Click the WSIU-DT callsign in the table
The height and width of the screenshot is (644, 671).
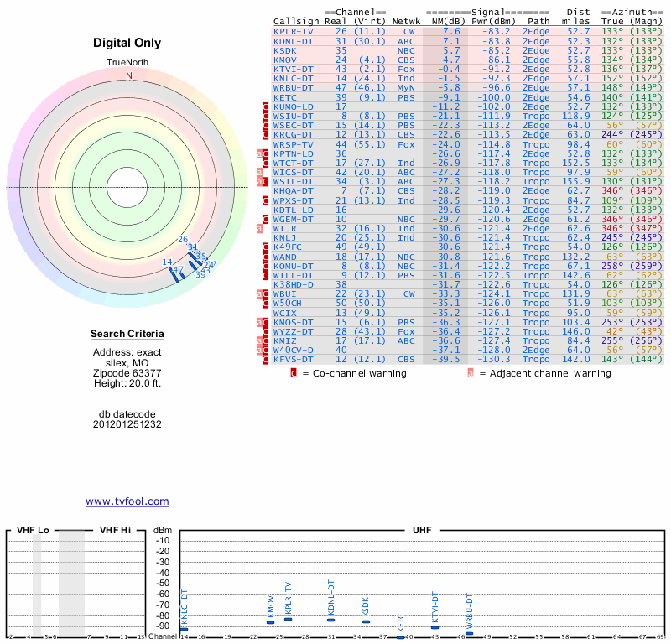tap(293, 117)
